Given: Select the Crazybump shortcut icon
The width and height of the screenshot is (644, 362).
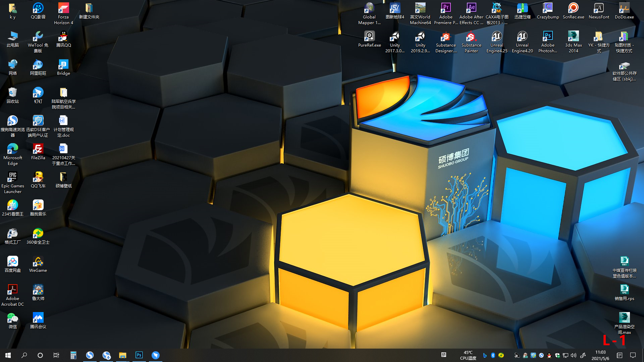Looking at the screenshot, I should 548,8.
